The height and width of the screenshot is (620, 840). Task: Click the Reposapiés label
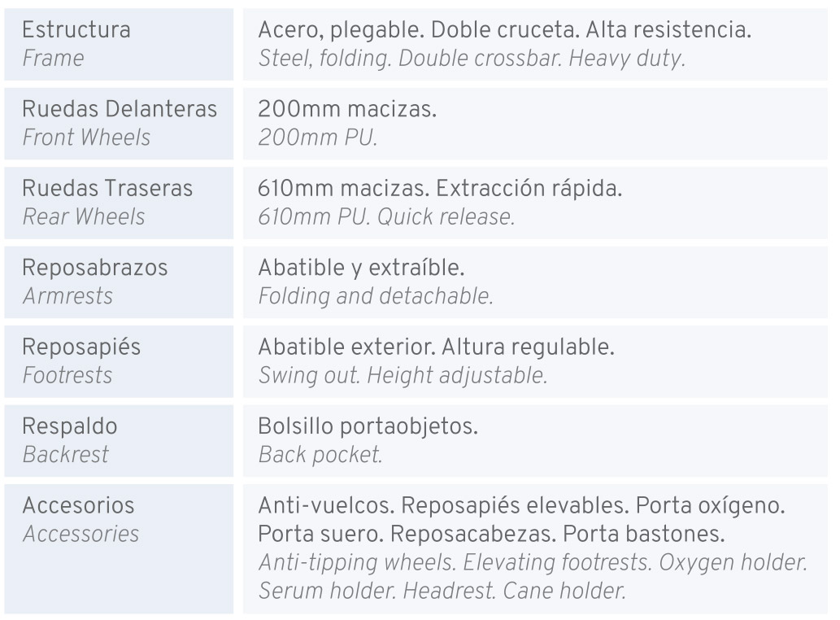tap(81, 347)
